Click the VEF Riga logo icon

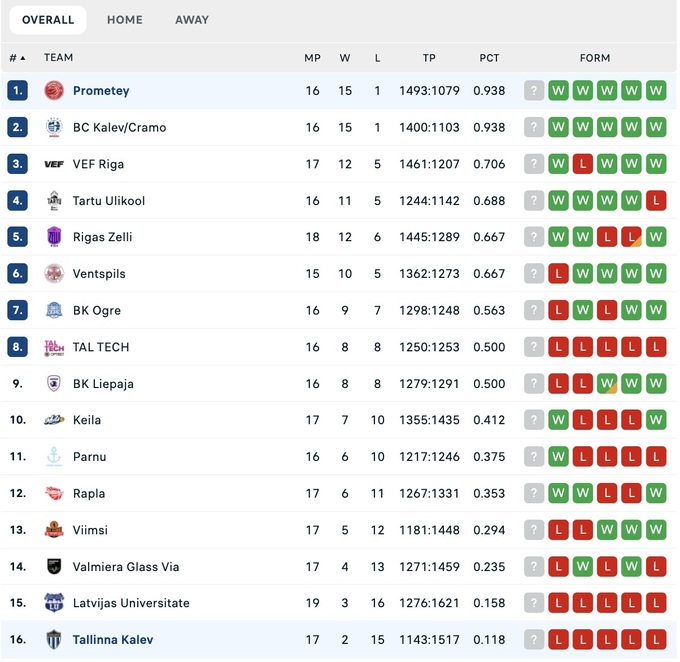(x=54, y=164)
